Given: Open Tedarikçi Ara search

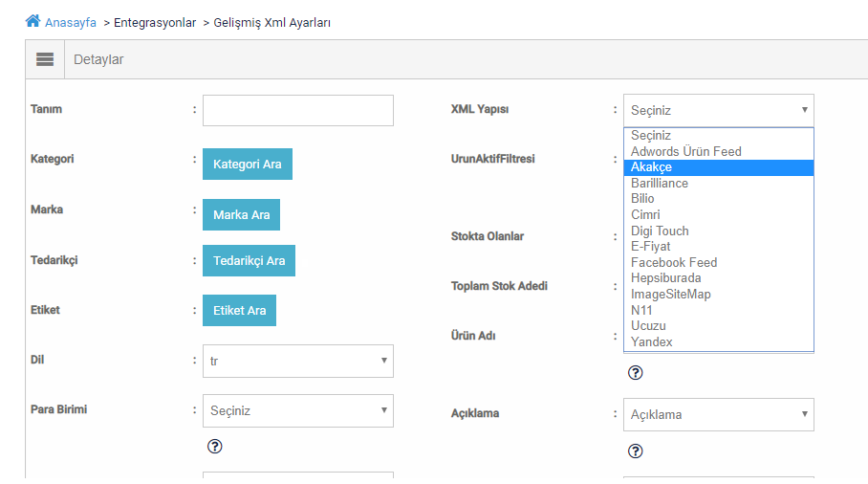Looking at the screenshot, I should click(250, 261).
